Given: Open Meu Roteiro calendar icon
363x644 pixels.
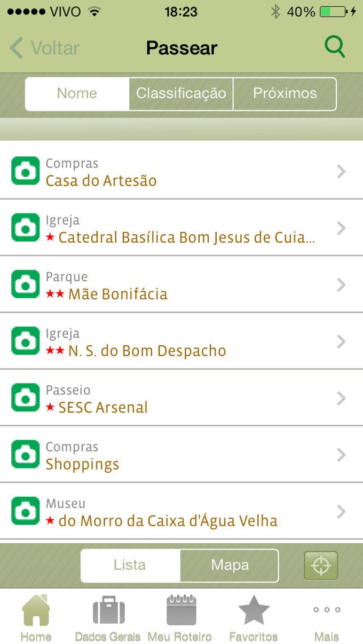Looking at the screenshot, I should coord(181,614).
